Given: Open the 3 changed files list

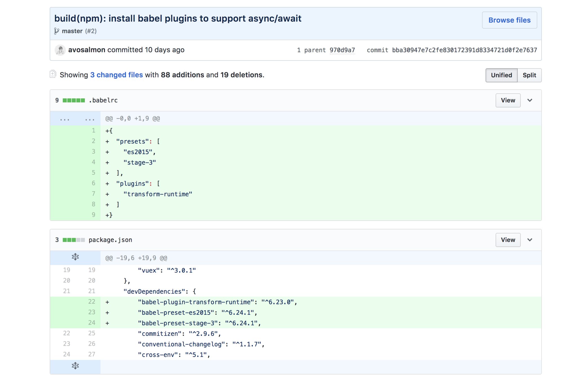Looking at the screenshot, I should tap(116, 75).
